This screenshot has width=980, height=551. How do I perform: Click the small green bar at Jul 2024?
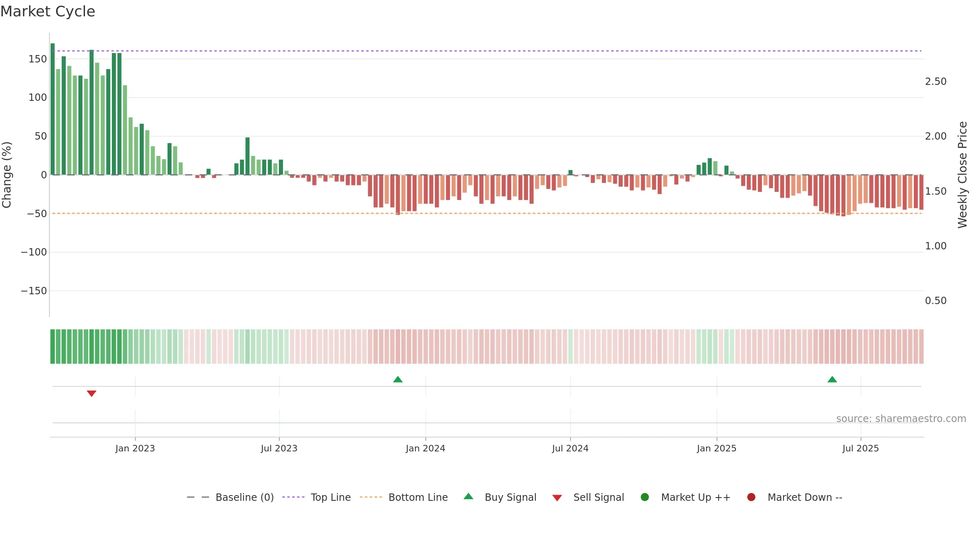[x=570, y=173]
